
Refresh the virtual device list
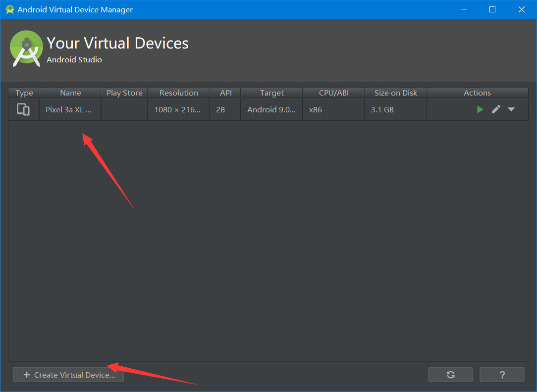point(451,375)
